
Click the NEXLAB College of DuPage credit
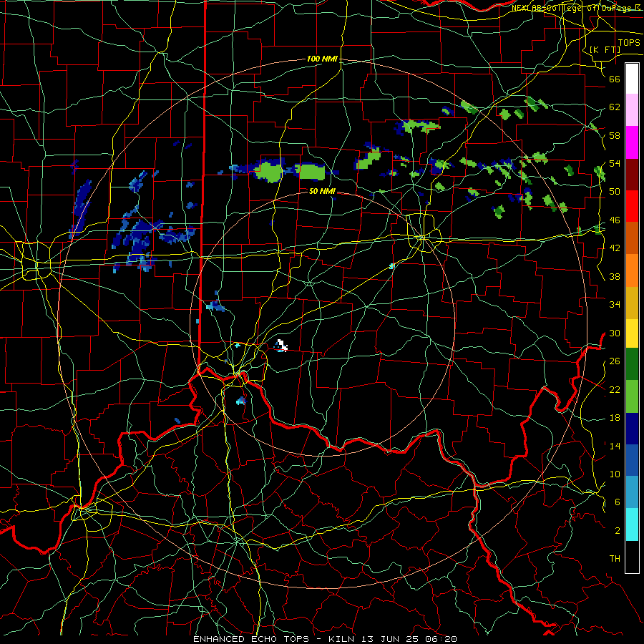tap(577, 7)
